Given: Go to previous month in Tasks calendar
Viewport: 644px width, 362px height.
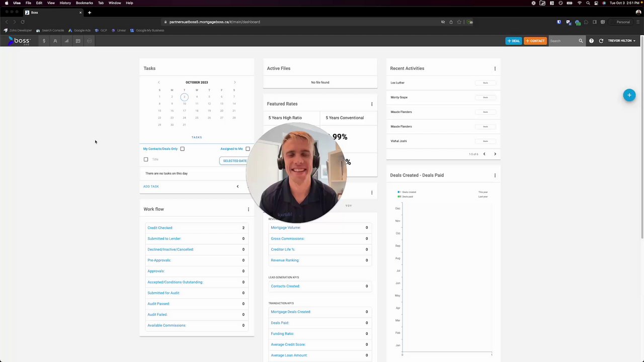Looking at the screenshot, I should point(159,82).
